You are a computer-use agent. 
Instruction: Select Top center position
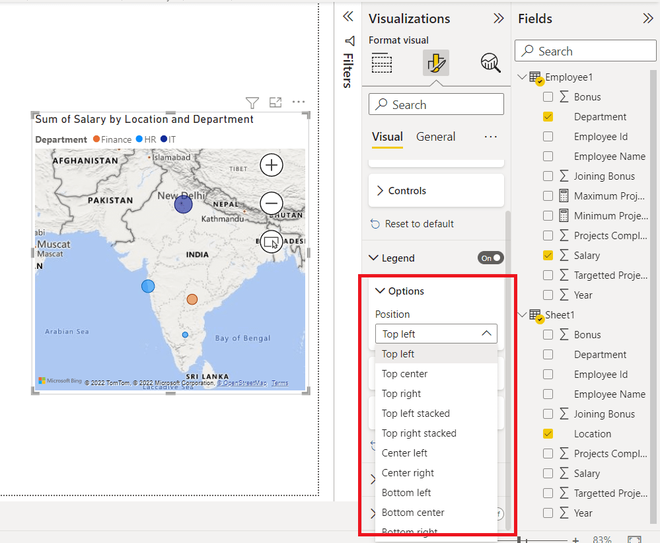tap(436, 374)
